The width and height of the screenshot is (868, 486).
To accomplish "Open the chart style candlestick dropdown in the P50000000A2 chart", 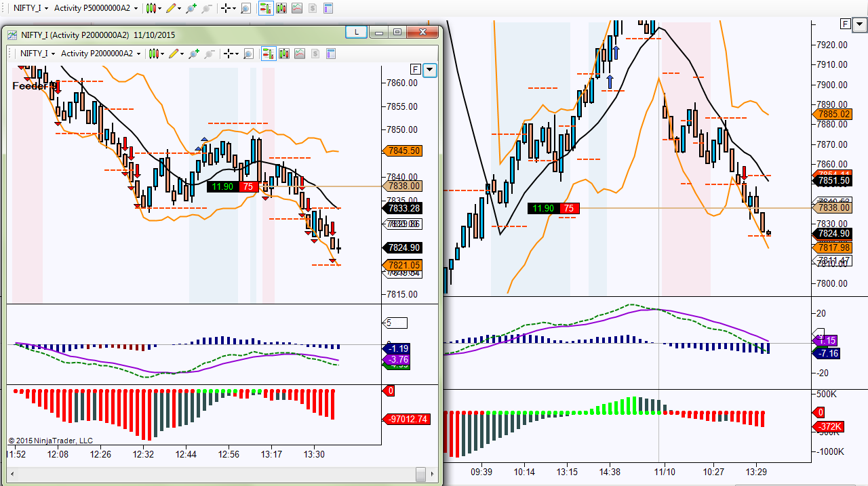I will point(154,8).
